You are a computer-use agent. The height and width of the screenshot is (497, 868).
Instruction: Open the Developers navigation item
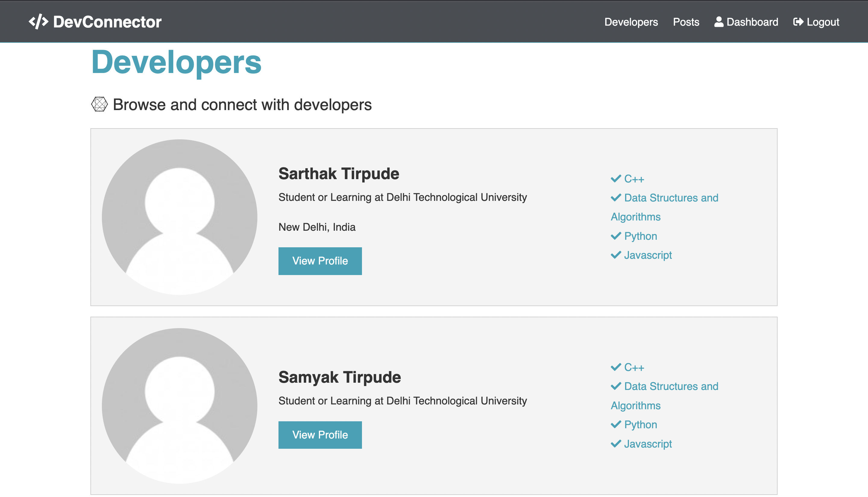(x=631, y=21)
